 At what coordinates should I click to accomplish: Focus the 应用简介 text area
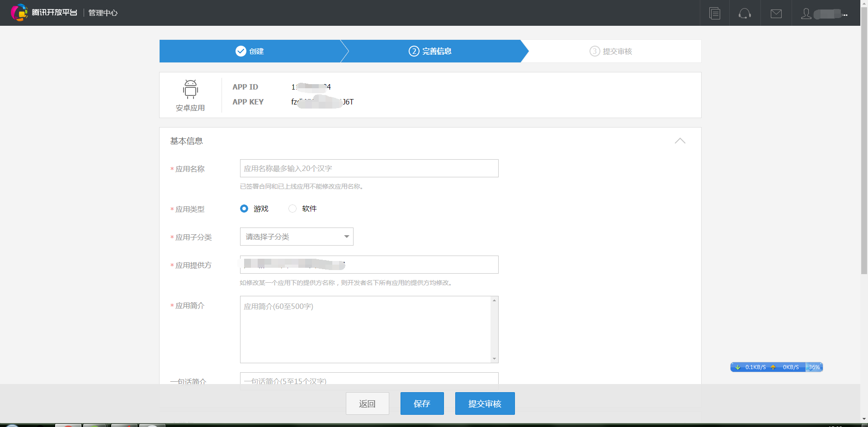click(365, 329)
